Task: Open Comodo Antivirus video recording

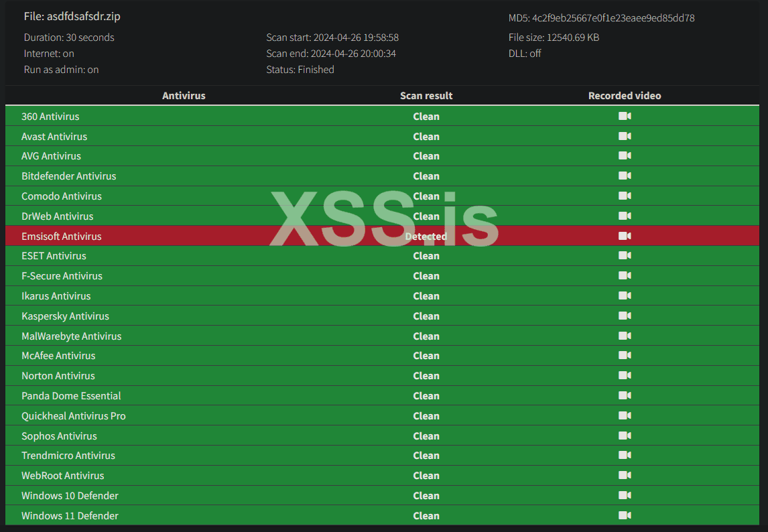Action: click(x=625, y=196)
